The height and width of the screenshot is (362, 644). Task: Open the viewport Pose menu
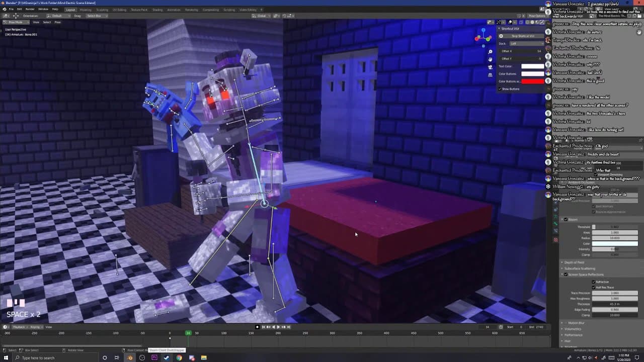pyautogui.click(x=57, y=22)
